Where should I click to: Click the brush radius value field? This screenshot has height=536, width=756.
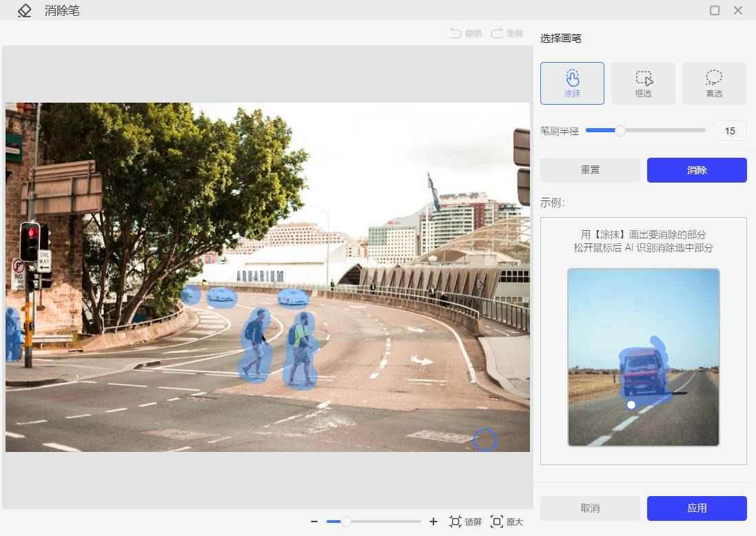[730, 131]
